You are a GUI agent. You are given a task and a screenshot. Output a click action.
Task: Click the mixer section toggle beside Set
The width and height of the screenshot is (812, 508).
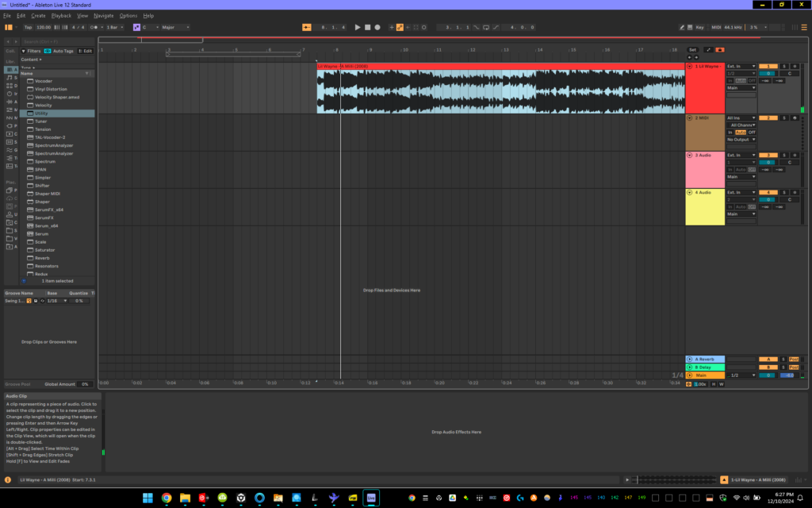click(x=720, y=48)
